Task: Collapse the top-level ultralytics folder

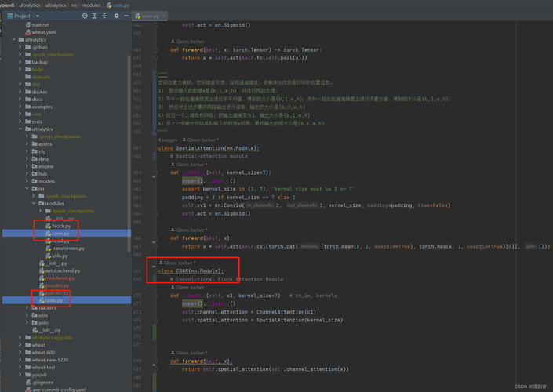Action: tap(13, 39)
